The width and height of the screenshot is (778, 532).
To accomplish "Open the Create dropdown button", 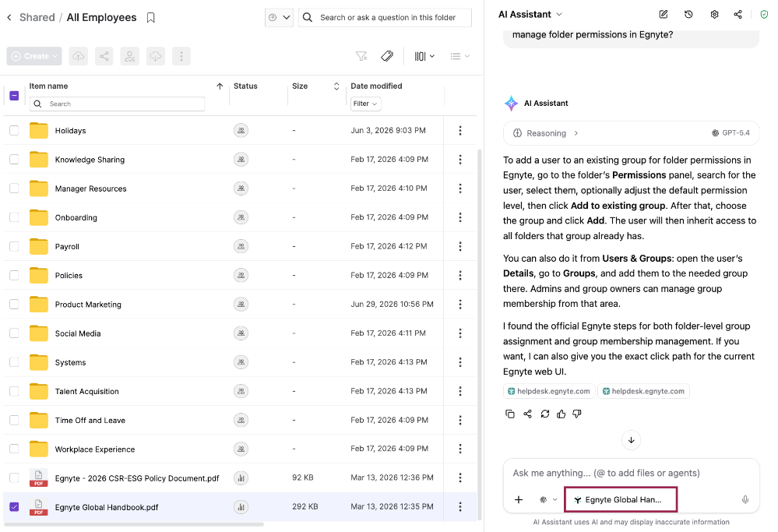I will (34, 56).
